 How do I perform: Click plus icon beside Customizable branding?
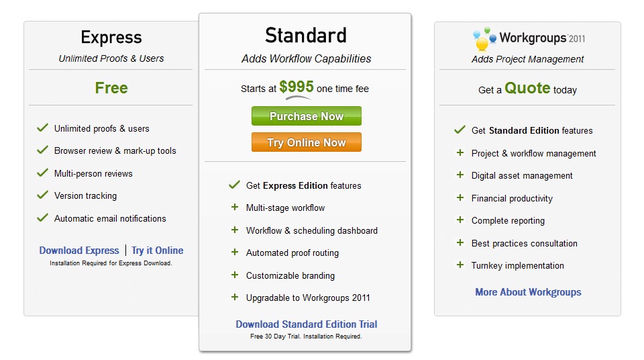(235, 275)
